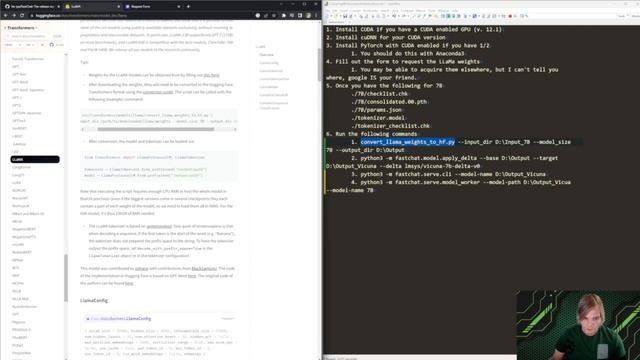The image size is (640, 360).
Task: Click the './tokenizer.model' line
Action: pyautogui.click(x=378, y=118)
